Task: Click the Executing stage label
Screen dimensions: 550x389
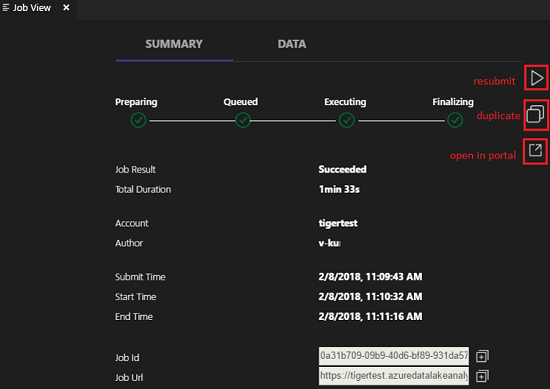Action: click(x=345, y=102)
